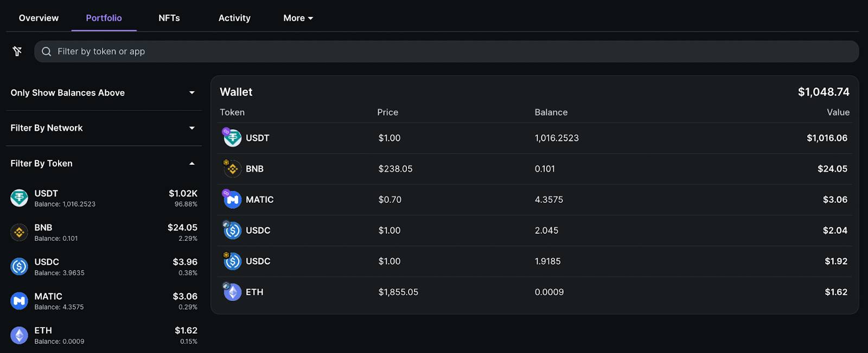This screenshot has width=868, height=353.
Task: Focus the Filter by token or app field
Action: (x=445, y=52)
